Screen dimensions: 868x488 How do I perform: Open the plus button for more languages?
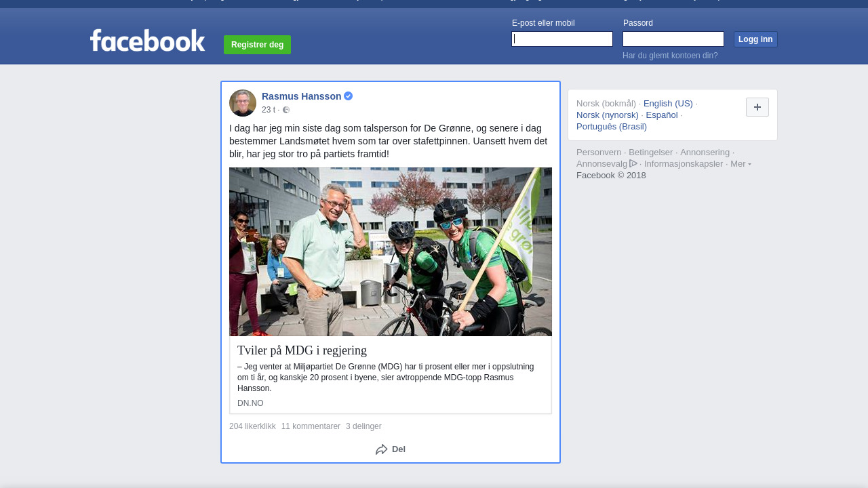(x=757, y=107)
